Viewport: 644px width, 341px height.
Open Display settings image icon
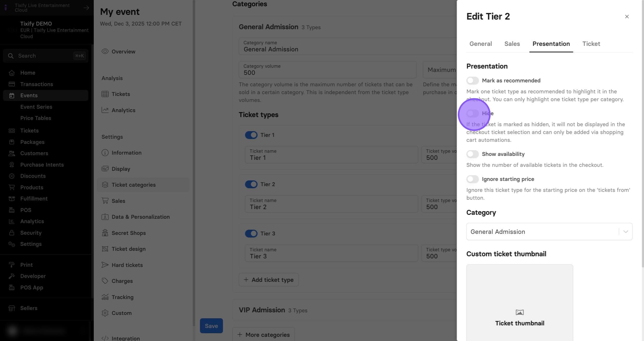coord(105,169)
